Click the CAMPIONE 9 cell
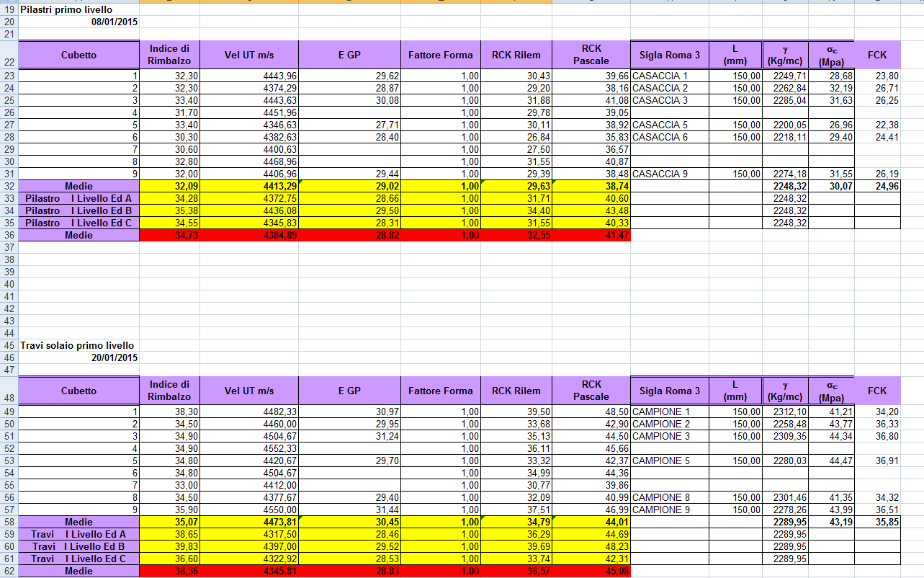Image resolution: width=924 pixels, height=578 pixels. pos(670,510)
